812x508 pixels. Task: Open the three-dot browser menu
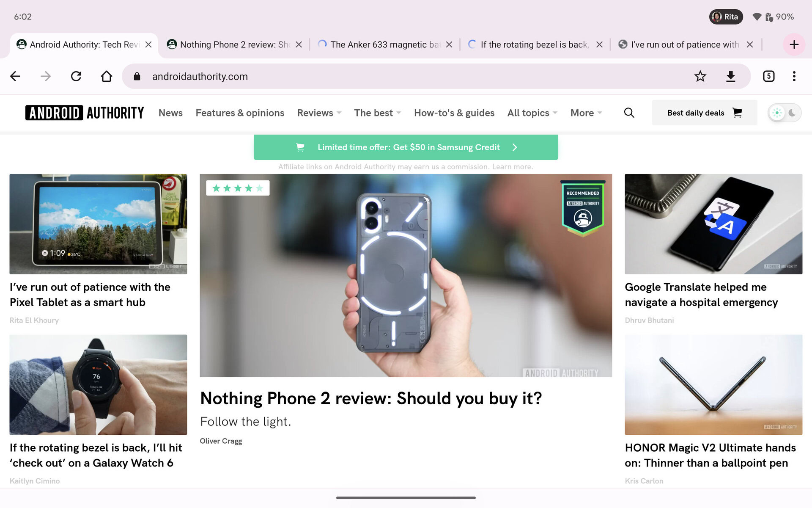tap(794, 76)
